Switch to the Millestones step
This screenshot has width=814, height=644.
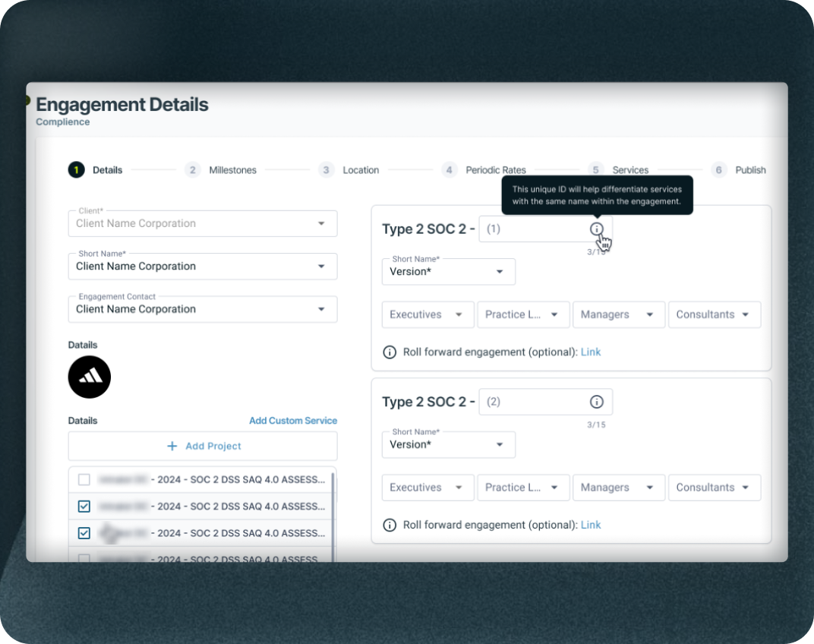click(x=232, y=170)
